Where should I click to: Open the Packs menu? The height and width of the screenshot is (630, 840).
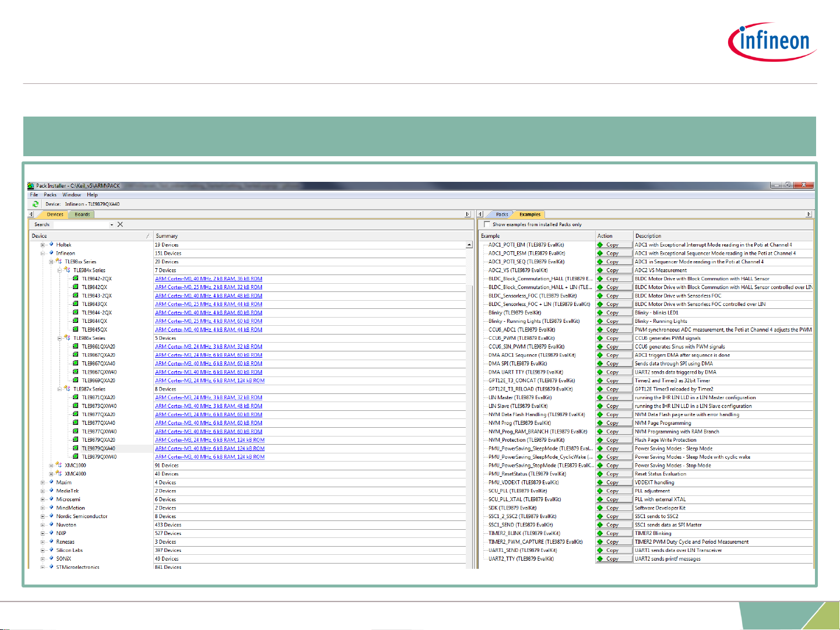coord(50,195)
